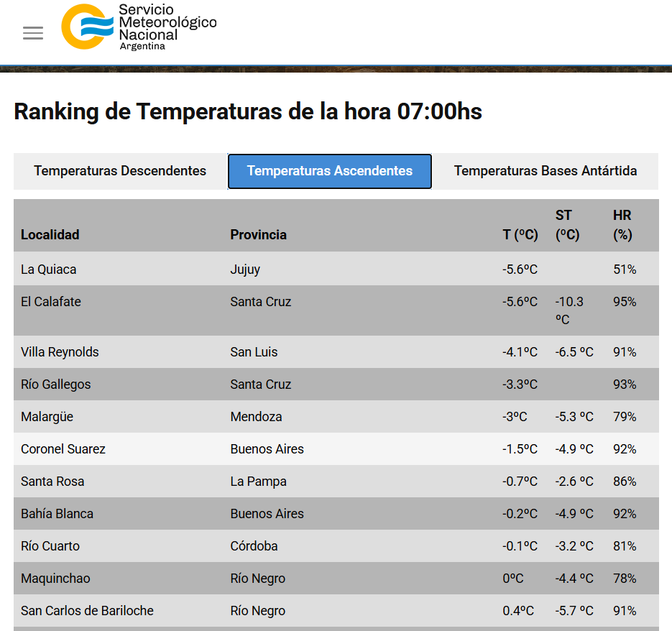Click the Provincia column header
The height and width of the screenshot is (631, 672).
tap(259, 235)
